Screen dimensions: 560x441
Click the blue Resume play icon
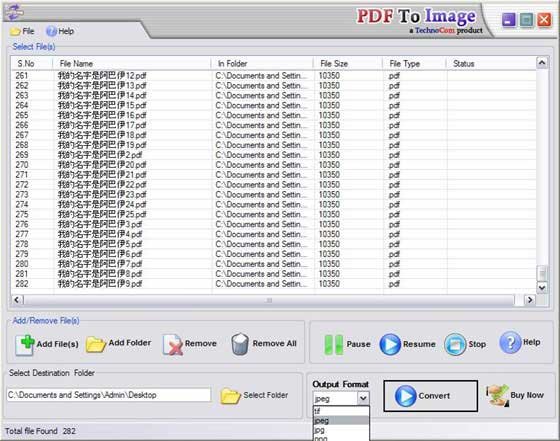pyautogui.click(x=390, y=344)
